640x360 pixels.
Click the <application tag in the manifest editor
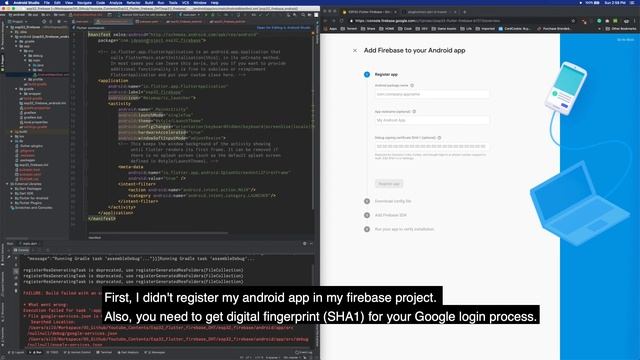(x=113, y=81)
